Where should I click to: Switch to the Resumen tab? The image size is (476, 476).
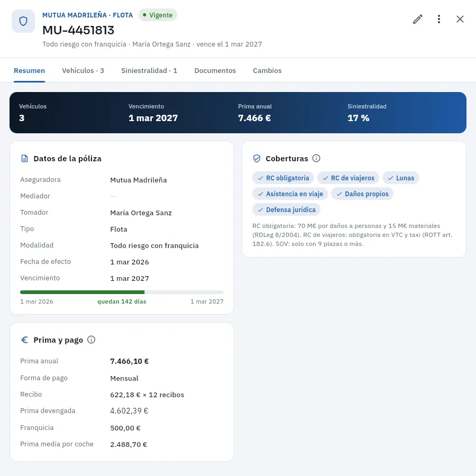pyautogui.click(x=30, y=71)
